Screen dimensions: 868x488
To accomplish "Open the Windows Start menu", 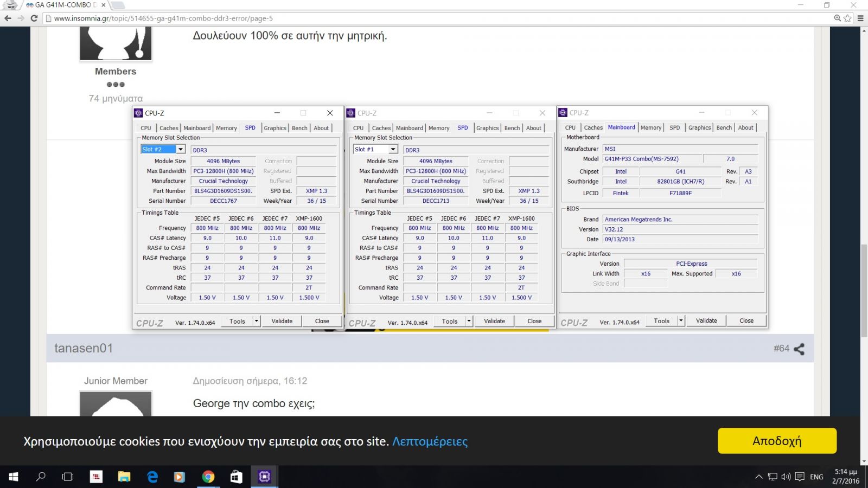I will point(14,477).
